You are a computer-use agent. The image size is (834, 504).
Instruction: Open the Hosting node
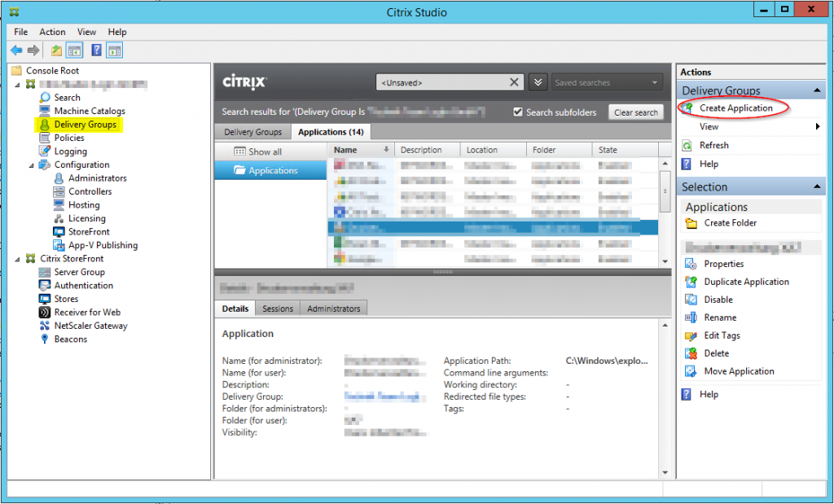click(84, 204)
